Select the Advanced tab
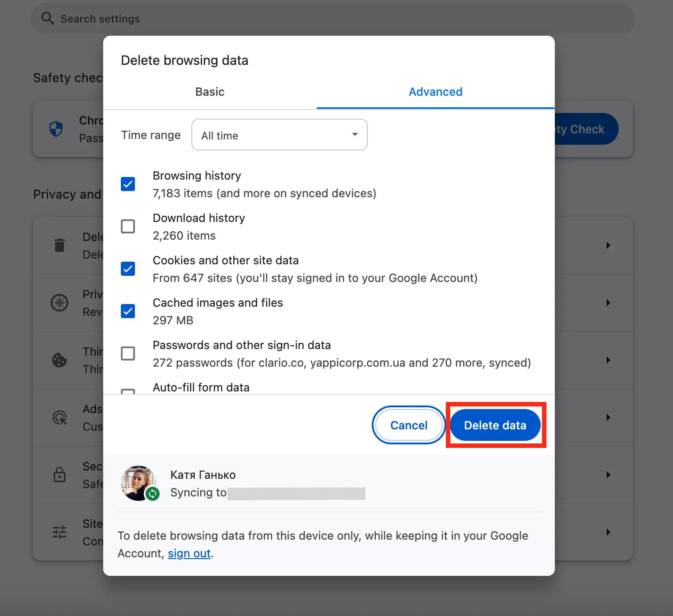Image resolution: width=673 pixels, height=616 pixels. click(x=435, y=92)
